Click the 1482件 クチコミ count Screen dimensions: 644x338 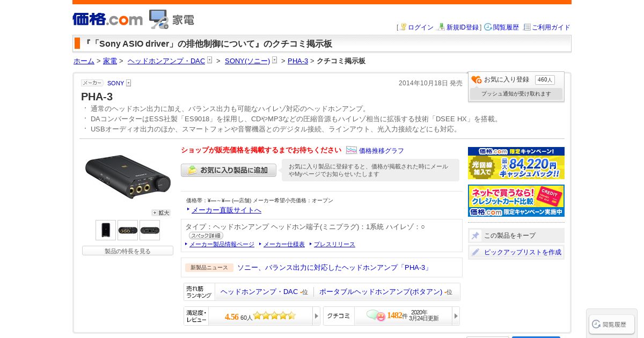tap(397, 315)
